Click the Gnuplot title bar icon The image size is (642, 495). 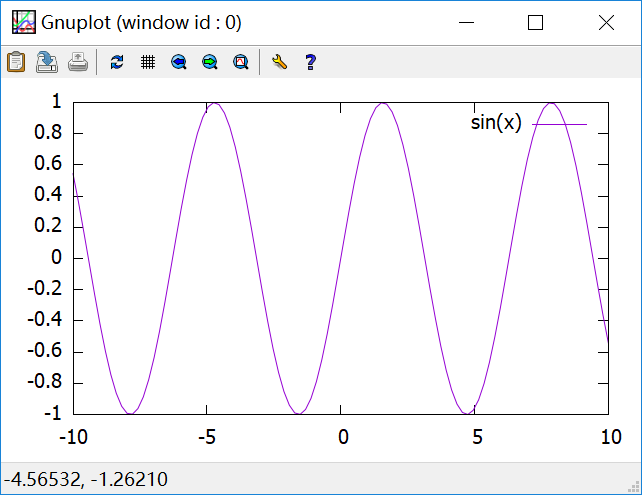(x=24, y=22)
